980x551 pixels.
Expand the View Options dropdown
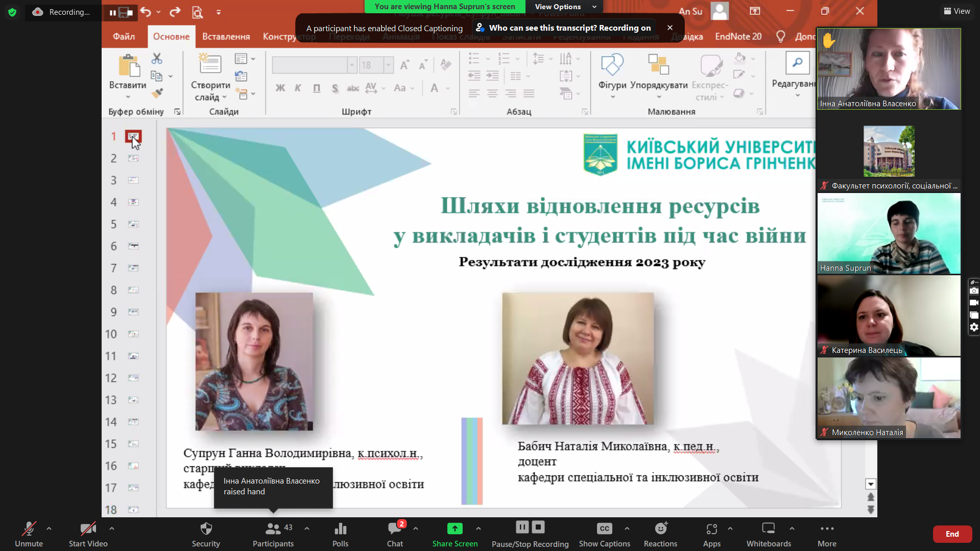564,7
